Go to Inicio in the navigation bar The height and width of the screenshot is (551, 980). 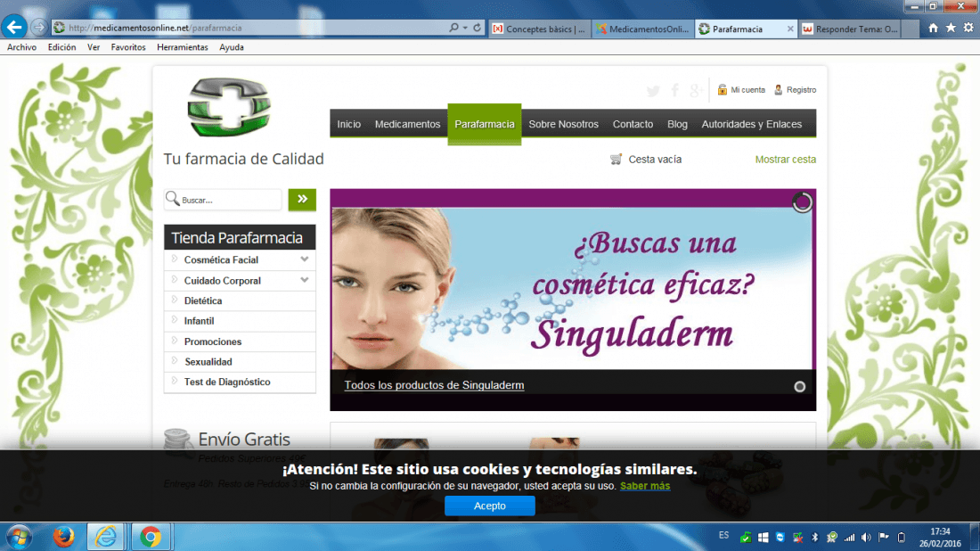tap(348, 124)
